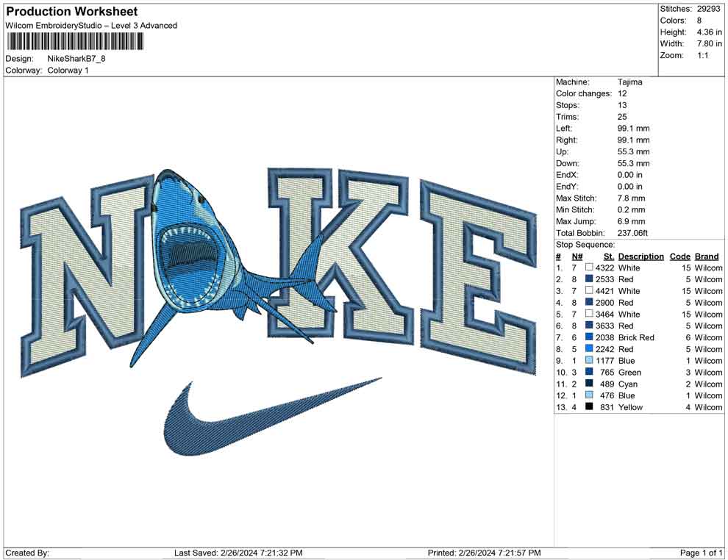Select the EndX value 0.00 in

pyautogui.click(x=630, y=175)
